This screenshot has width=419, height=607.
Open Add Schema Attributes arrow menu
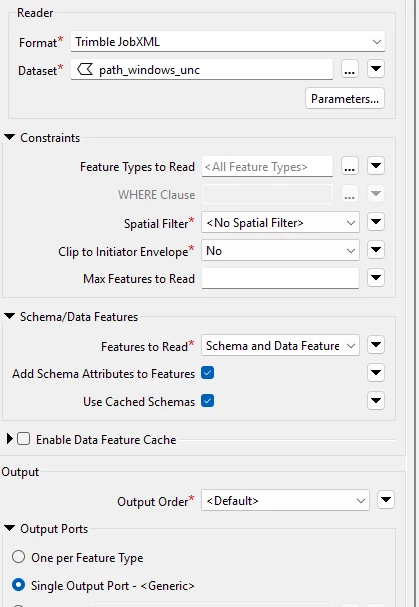pyautogui.click(x=376, y=372)
